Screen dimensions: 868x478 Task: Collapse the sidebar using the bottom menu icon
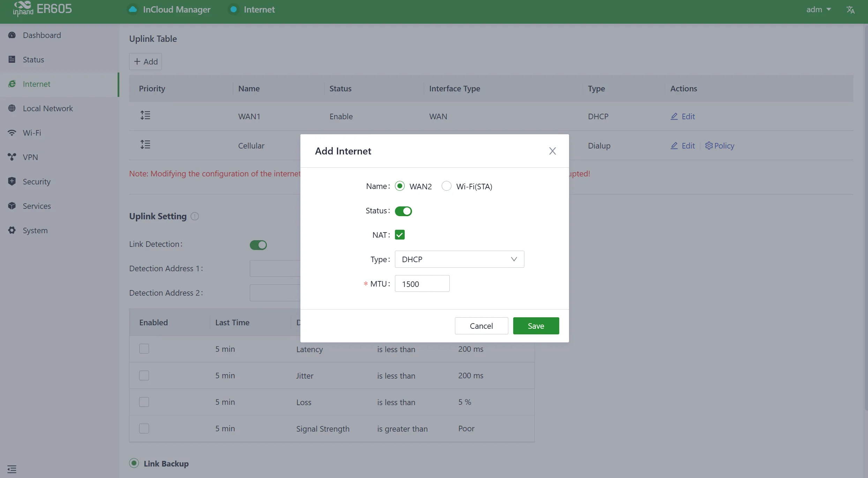12,469
